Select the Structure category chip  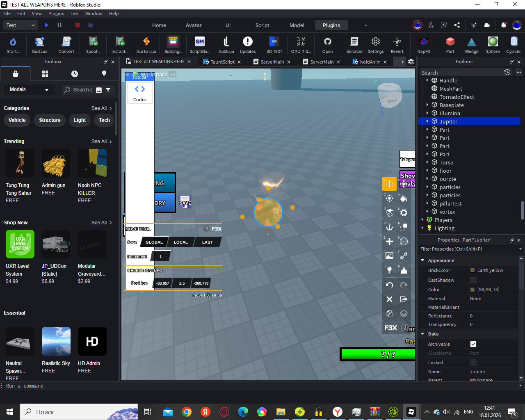click(x=50, y=120)
